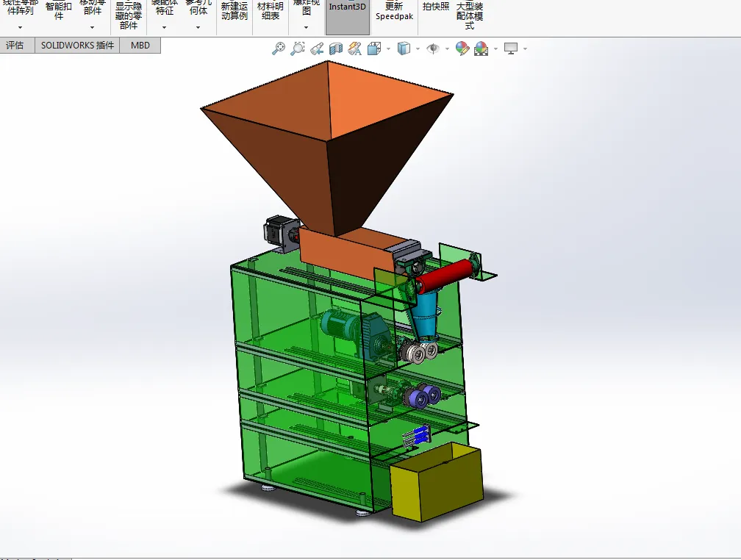741x560 pixels.
Task: Click the 智能扣件 smart fasteners command
Action: (59, 10)
